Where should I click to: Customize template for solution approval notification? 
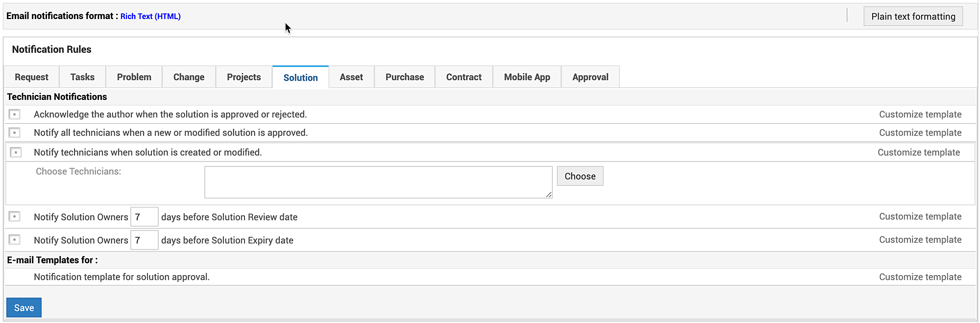920,277
